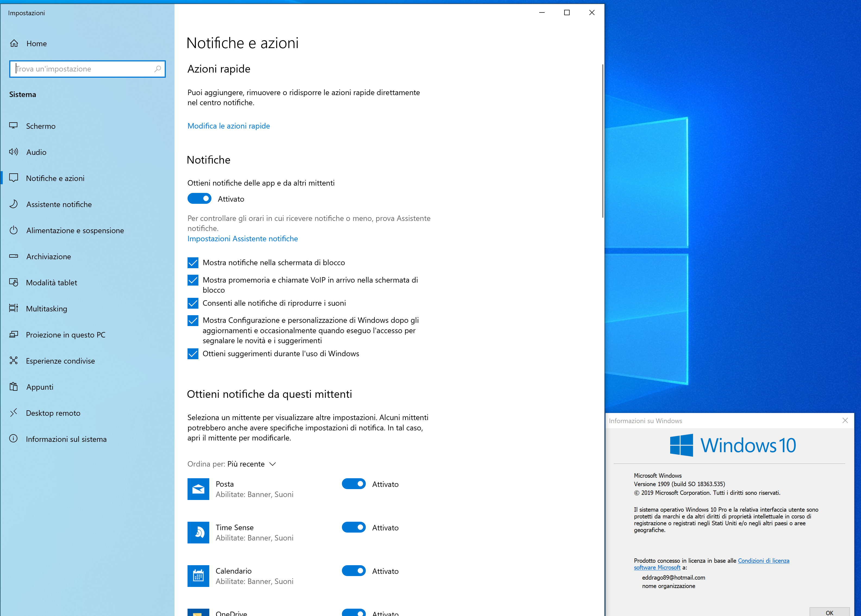Screen dimensions: 861x616
Task: Uncheck Ottieni suggerimenti durante l'uso di Windows
Action: click(x=193, y=354)
